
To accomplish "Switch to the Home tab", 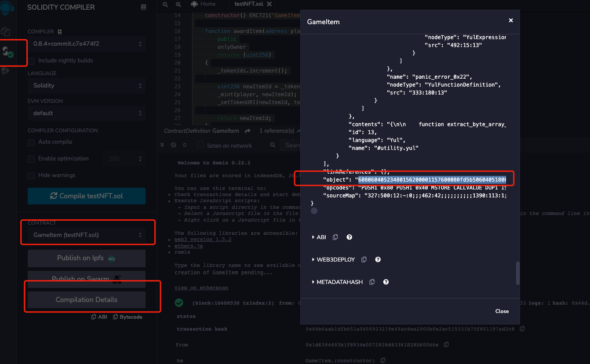I will pos(204,4).
